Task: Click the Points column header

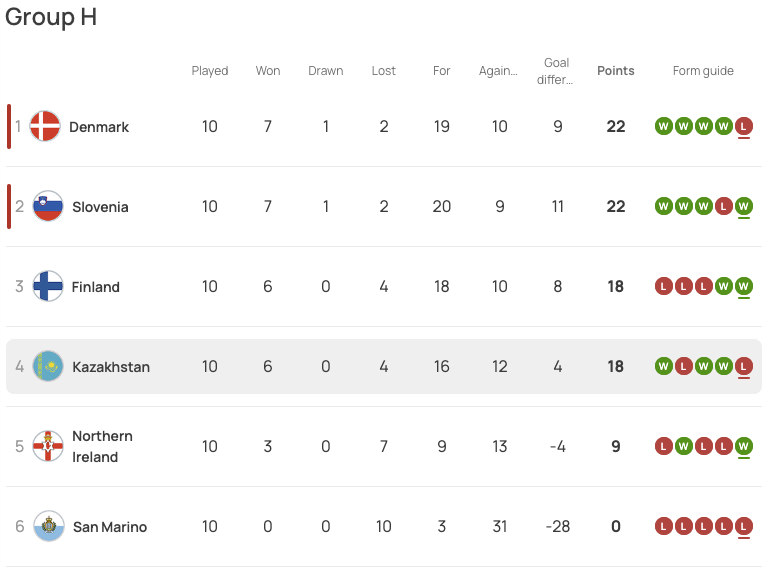Action: [616, 71]
